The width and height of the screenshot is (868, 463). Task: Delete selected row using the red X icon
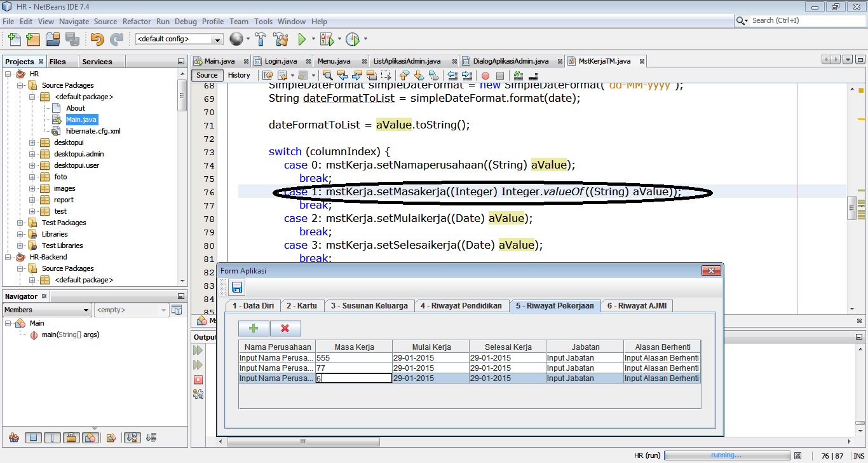[x=285, y=328]
